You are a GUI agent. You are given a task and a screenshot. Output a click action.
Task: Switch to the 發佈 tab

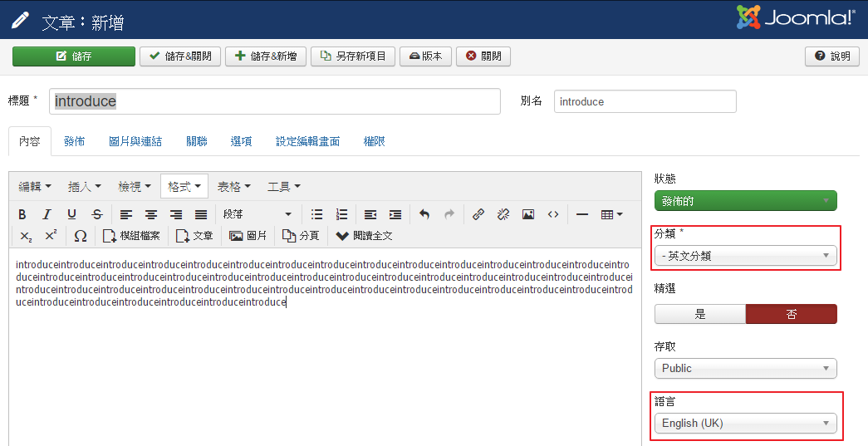[74, 141]
